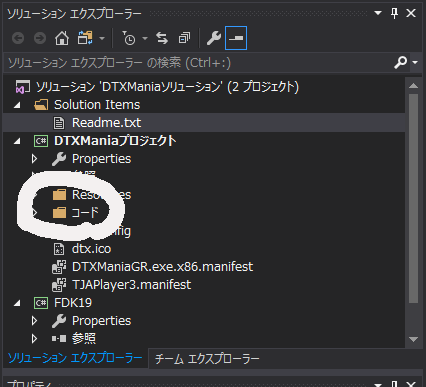The image size is (426, 387).
Task: Expand Properties under FDK19
Action: [x=34, y=321]
